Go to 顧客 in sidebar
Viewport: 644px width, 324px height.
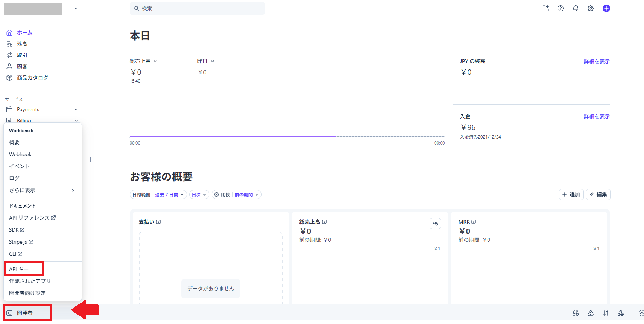(22, 66)
